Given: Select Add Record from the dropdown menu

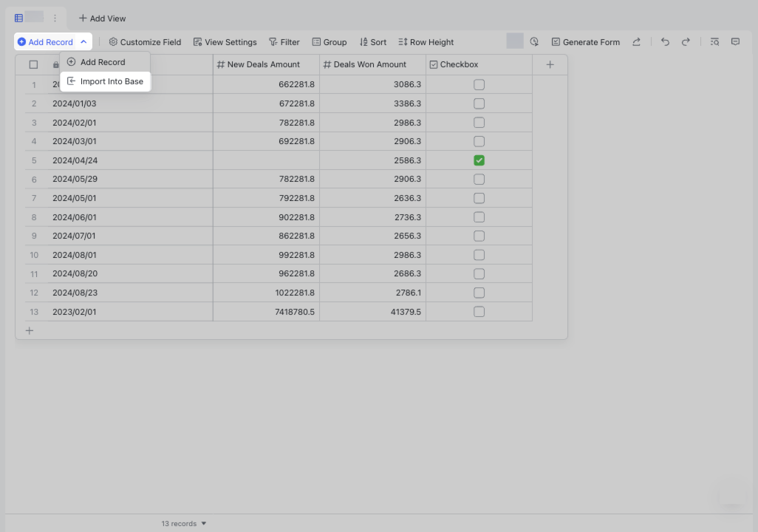Looking at the screenshot, I should point(105,62).
